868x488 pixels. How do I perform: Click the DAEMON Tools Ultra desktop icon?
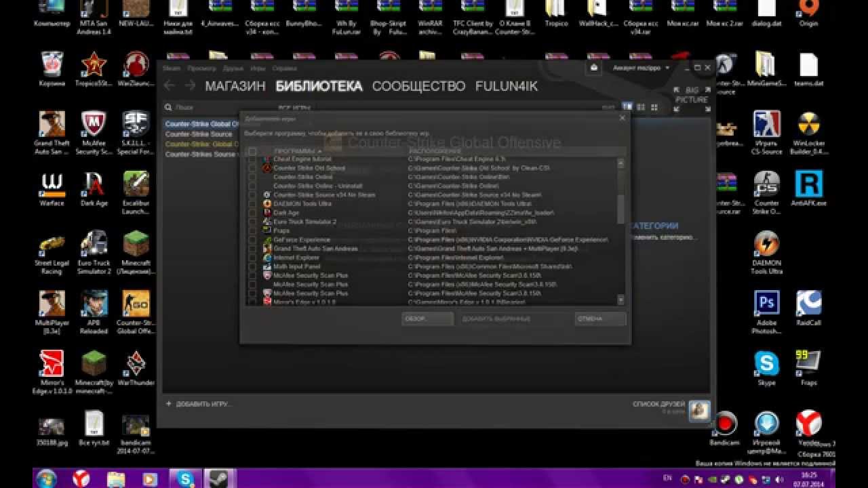(x=767, y=253)
